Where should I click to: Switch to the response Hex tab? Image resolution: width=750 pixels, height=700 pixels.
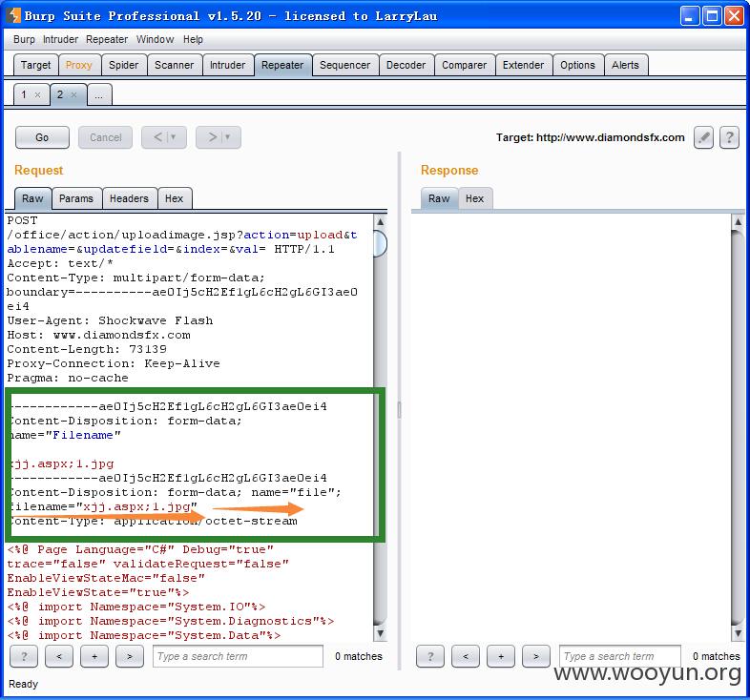pos(474,198)
